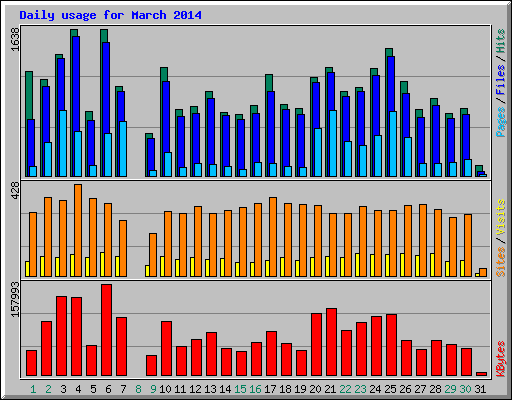512x400 pixels.
Task: Click day label 1 on x-axis
Action: coord(33,389)
